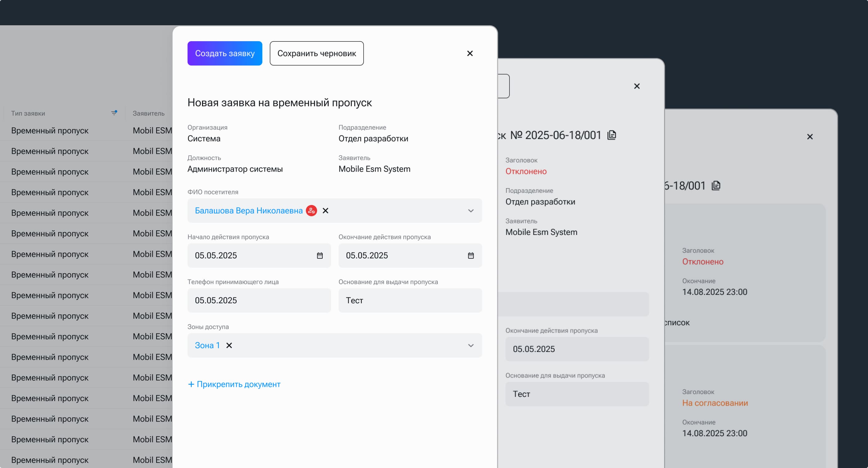Click the first Временный пропуск row in table
This screenshot has height=468, width=868.
[50, 130]
